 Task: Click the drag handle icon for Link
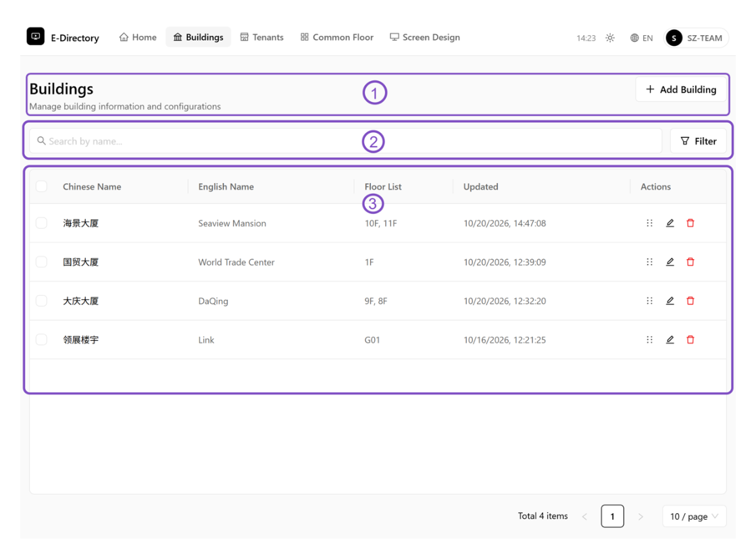click(x=649, y=340)
